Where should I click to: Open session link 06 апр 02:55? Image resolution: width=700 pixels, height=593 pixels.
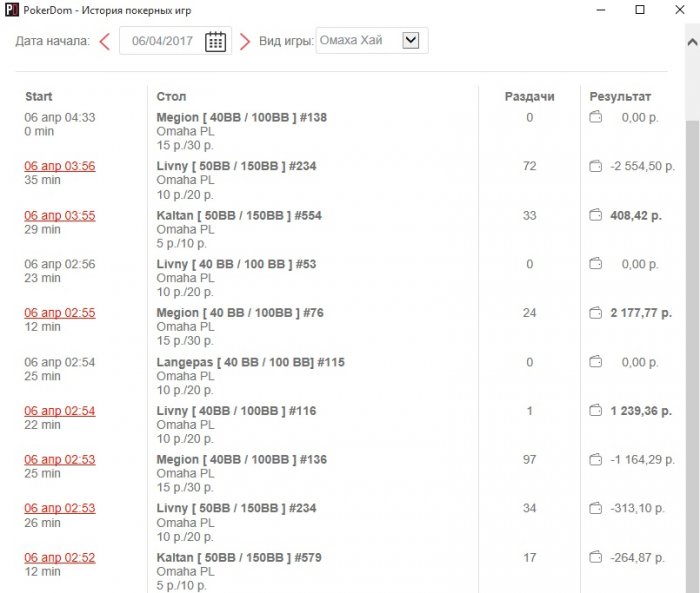[x=60, y=313]
